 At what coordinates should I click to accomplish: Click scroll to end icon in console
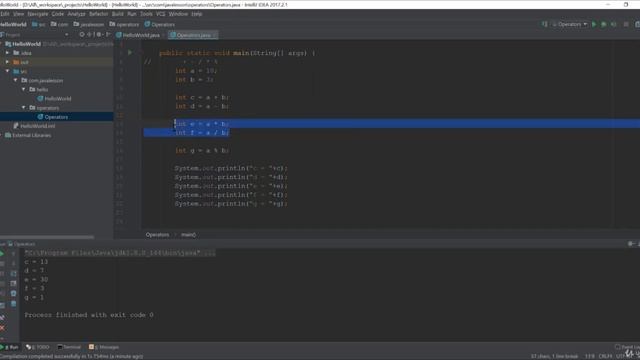click(13, 284)
